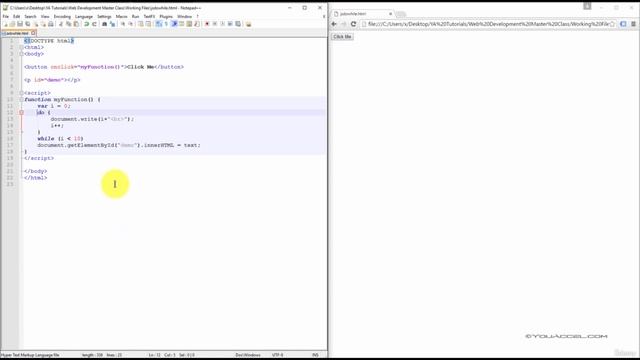Viewport: 640px width, 360px height.
Task: Open the browser hamburger menu
Action: pos(633,24)
